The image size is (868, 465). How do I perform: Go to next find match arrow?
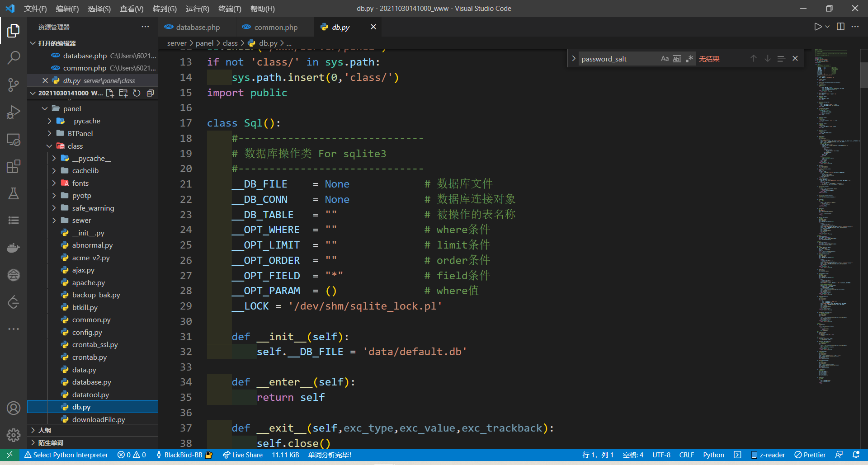point(768,59)
